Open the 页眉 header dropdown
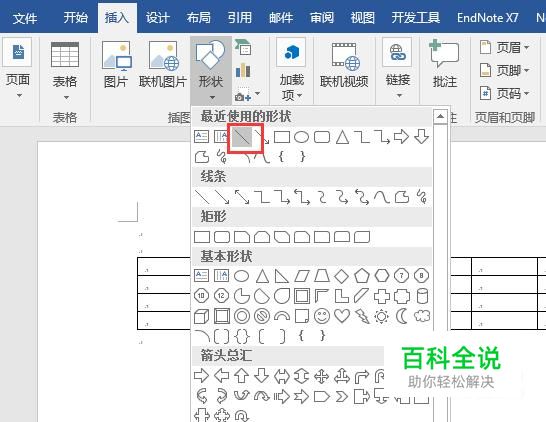This screenshot has height=422, width=546. click(x=504, y=47)
